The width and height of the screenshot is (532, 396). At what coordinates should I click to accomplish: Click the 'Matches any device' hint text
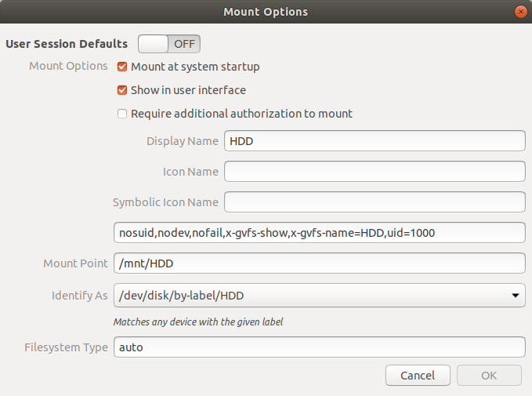pos(198,322)
